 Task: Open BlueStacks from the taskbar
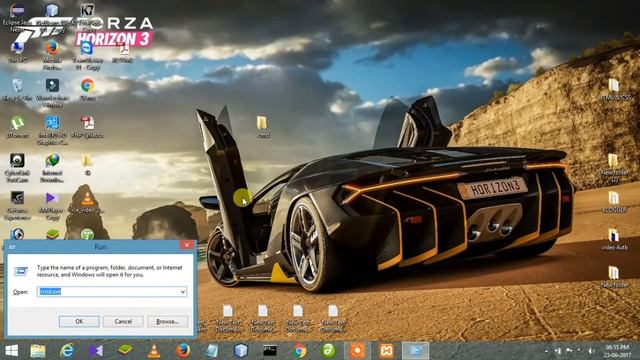click(x=125, y=351)
